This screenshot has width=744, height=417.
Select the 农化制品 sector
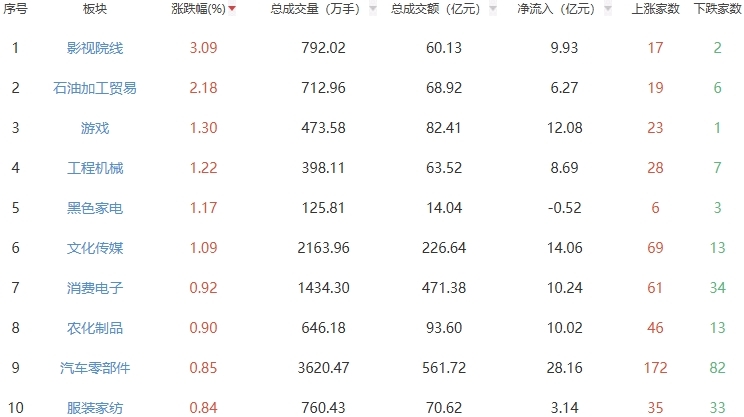(x=95, y=328)
